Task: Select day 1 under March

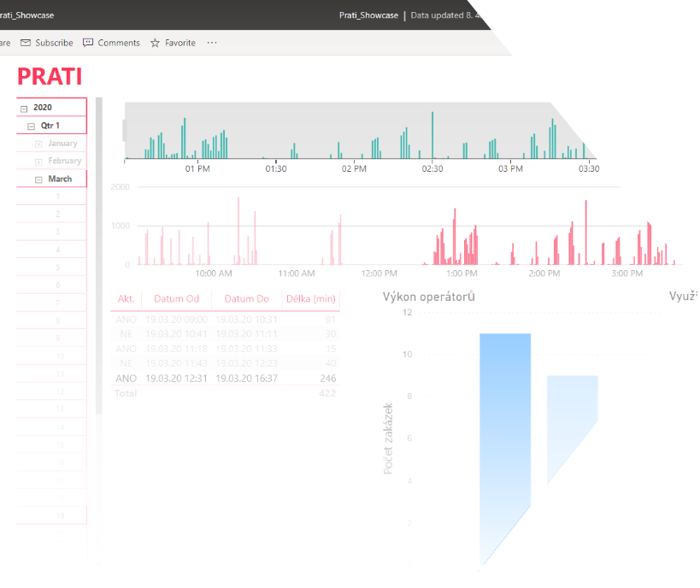Action: tap(52, 197)
